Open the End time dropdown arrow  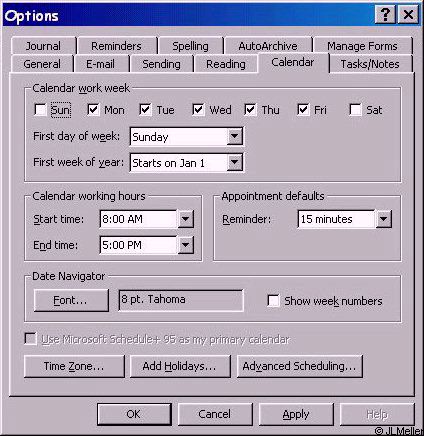tap(185, 245)
